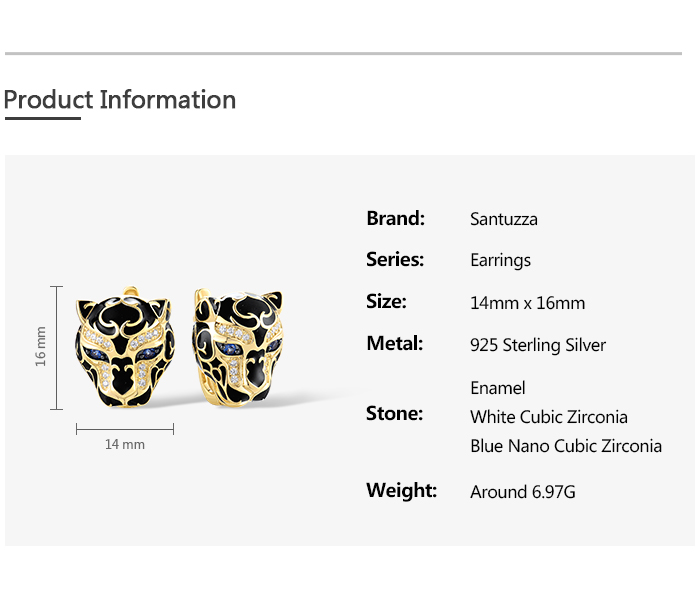Select the side-angled panther earring image

pos(238,346)
